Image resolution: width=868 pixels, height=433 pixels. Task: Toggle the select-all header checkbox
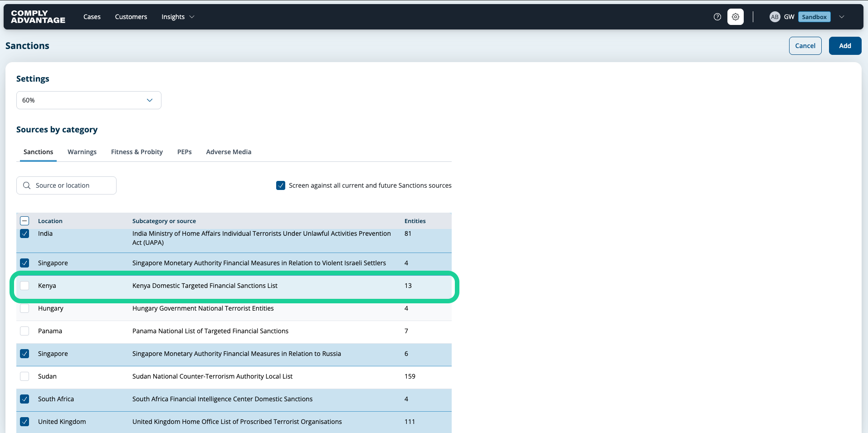(24, 221)
